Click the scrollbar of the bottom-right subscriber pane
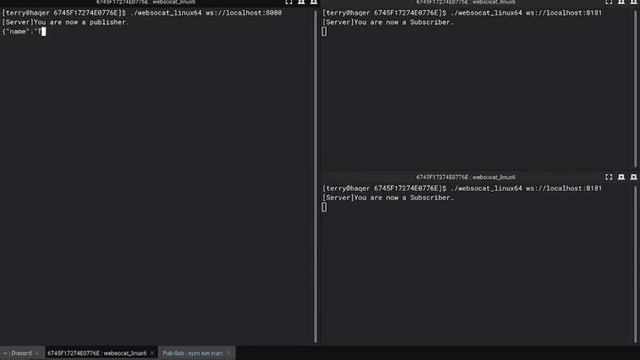Image resolution: width=640 pixels, height=360 pixels. pyautogui.click(x=636, y=264)
